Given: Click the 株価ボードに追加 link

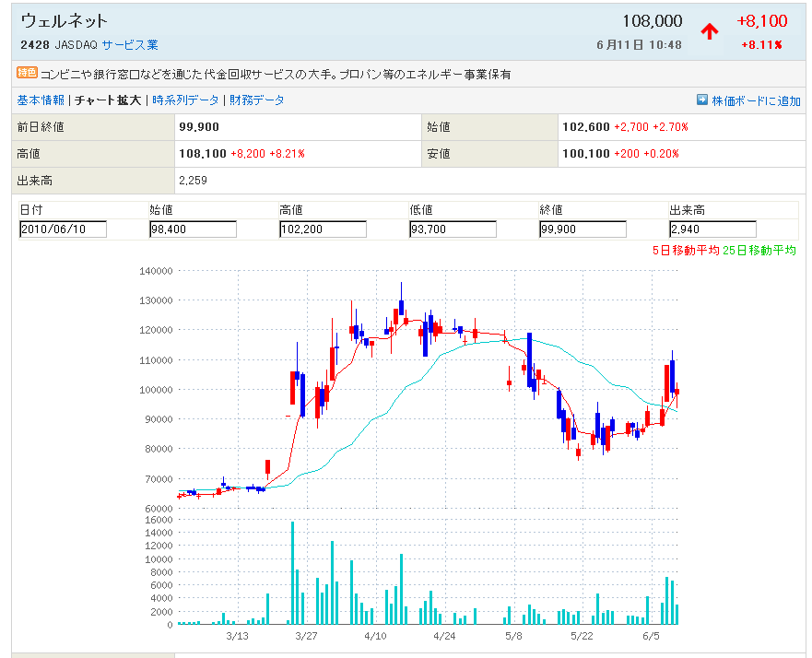Looking at the screenshot, I should [x=756, y=101].
